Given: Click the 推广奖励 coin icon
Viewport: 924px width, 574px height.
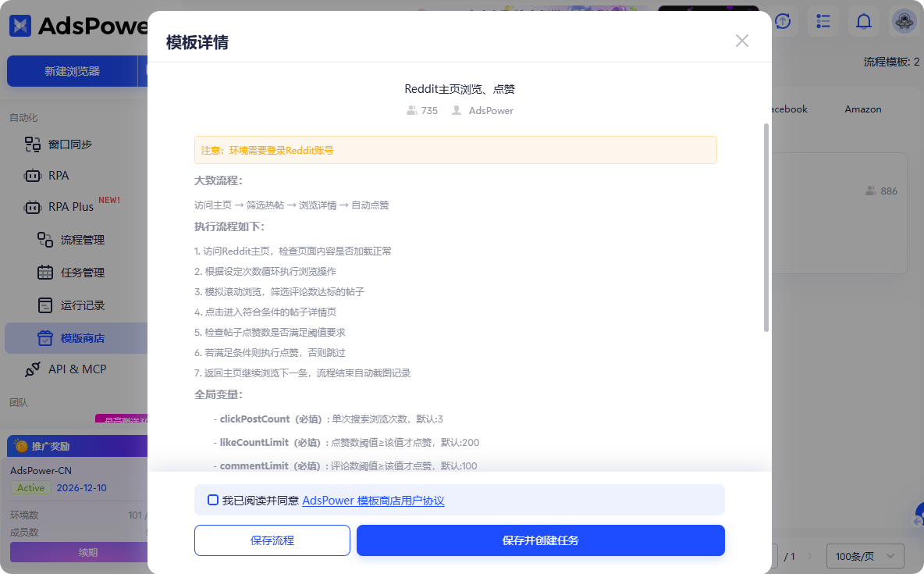Looking at the screenshot, I should (x=21, y=446).
